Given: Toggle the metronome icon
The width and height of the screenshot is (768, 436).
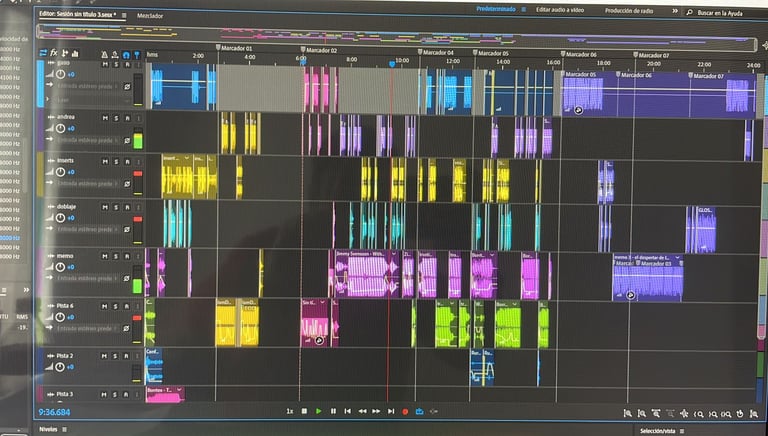Looking at the screenshot, I should 104,54.
